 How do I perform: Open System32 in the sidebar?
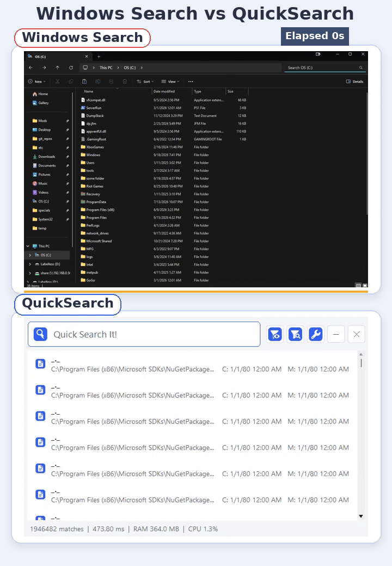coord(42,219)
